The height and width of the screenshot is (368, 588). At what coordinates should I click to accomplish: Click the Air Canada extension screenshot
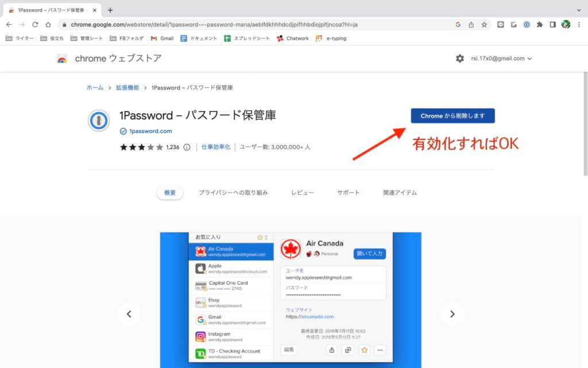click(x=291, y=300)
